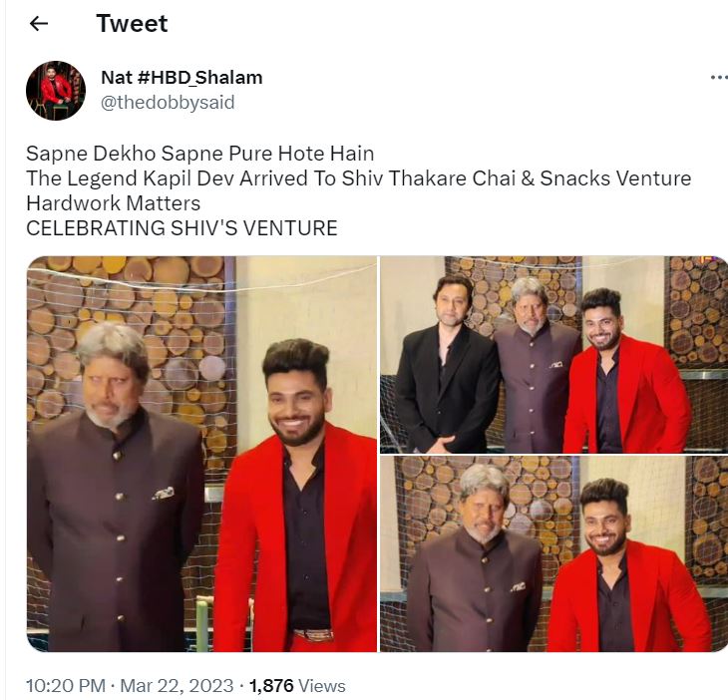Click CELEBRATING SHIV'S VENTURE text
This screenshot has width=728, height=700.
[x=182, y=228]
